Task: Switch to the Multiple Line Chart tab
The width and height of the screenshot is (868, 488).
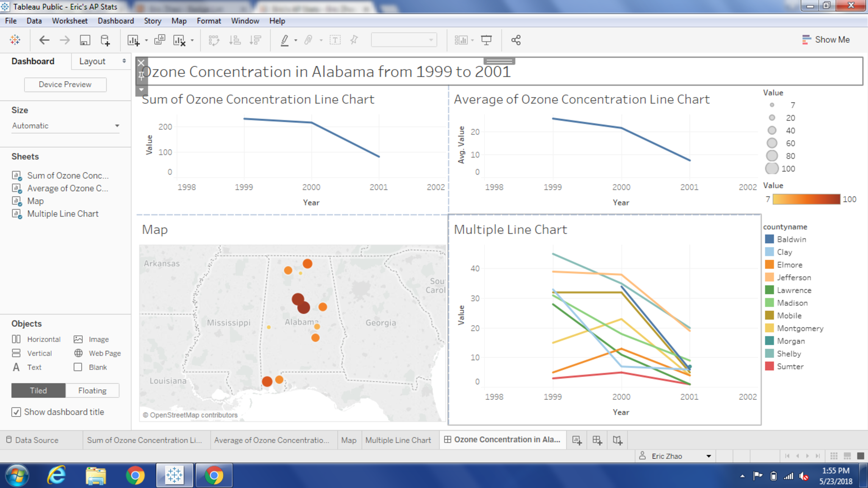Action: tap(398, 440)
